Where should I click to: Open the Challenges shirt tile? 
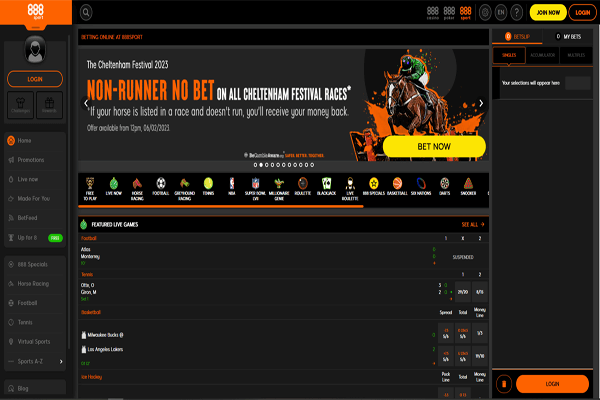pos(20,105)
